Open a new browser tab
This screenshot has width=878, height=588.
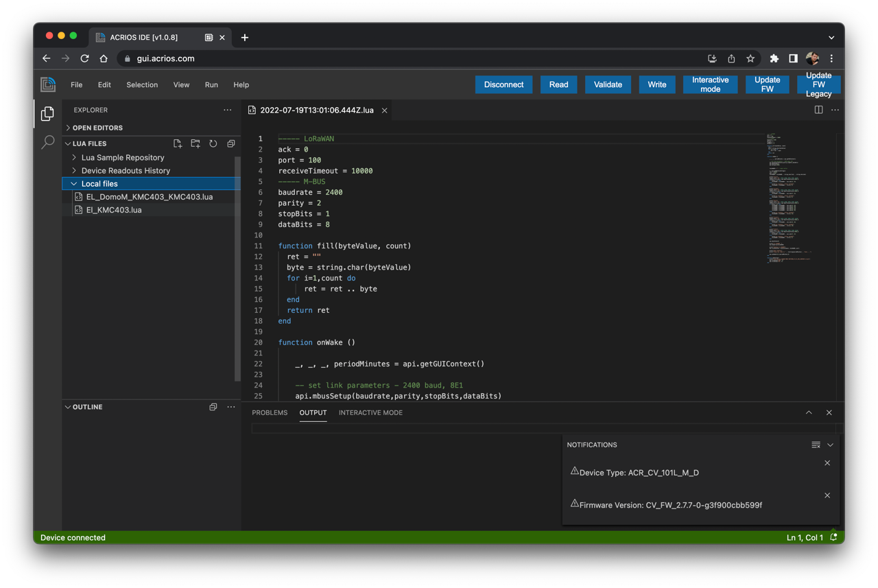(245, 37)
